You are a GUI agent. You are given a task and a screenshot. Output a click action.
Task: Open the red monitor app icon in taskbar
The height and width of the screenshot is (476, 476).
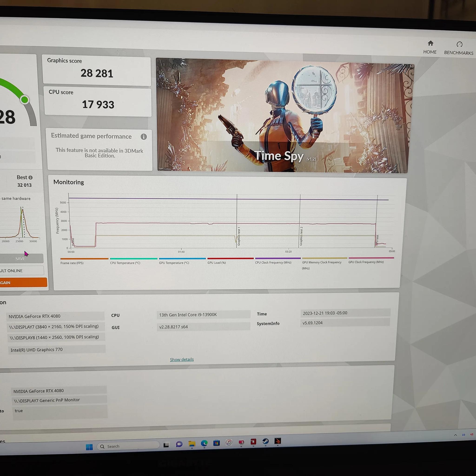click(x=241, y=442)
